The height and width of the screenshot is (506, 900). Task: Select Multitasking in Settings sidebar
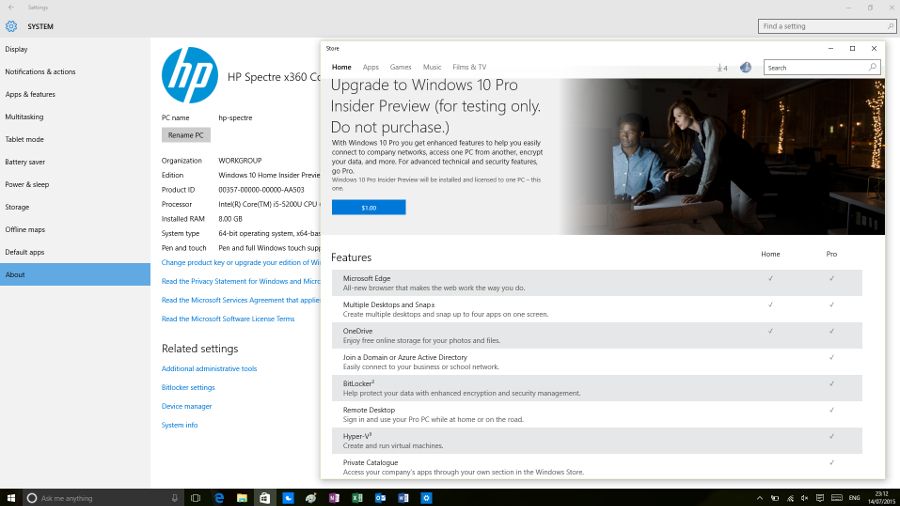[75, 116]
